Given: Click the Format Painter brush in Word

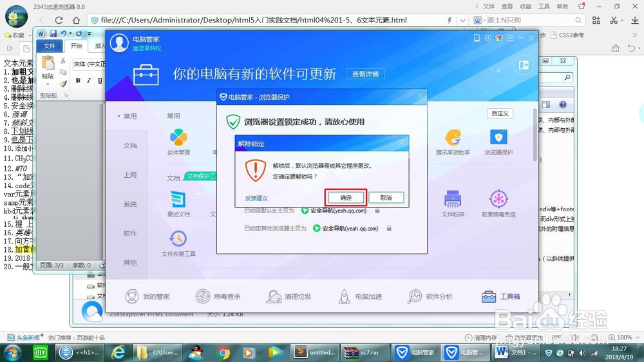Looking at the screenshot, I should point(63,84).
